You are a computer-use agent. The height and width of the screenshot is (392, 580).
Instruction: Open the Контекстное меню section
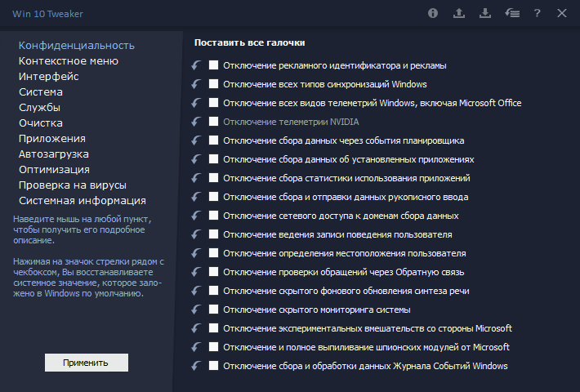click(x=68, y=60)
